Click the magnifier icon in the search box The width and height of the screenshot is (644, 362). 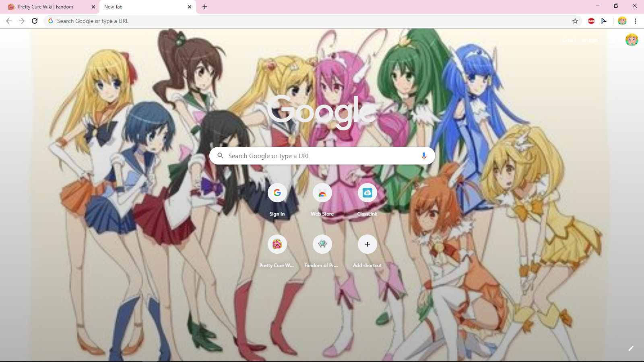coord(220,156)
